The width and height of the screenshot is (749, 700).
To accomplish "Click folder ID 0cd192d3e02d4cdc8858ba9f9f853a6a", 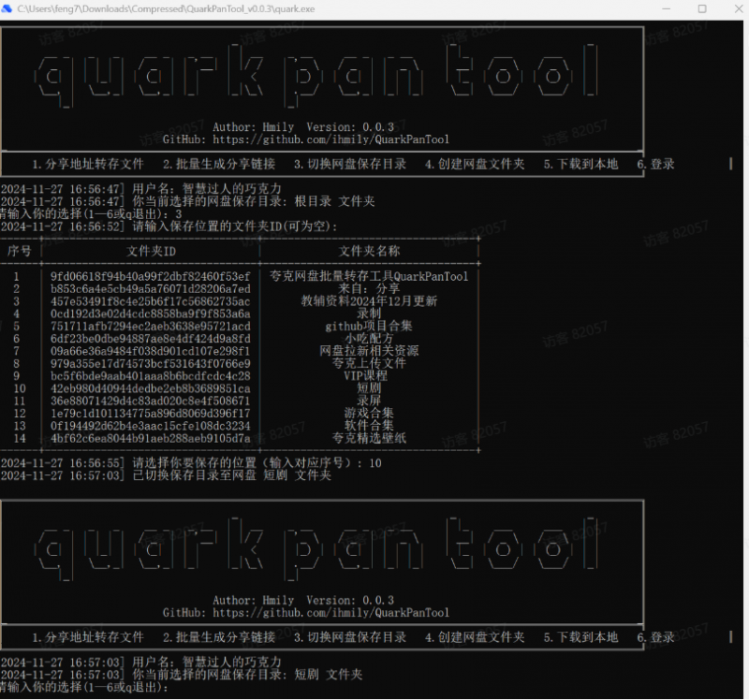I will pos(151,314).
